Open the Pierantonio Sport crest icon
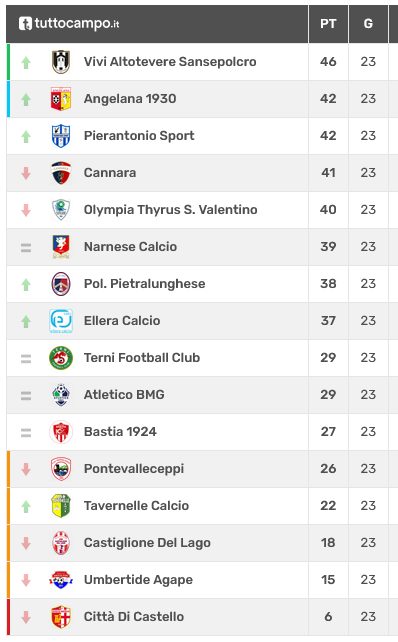Screen dimensions: 398x642 [61, 136]
